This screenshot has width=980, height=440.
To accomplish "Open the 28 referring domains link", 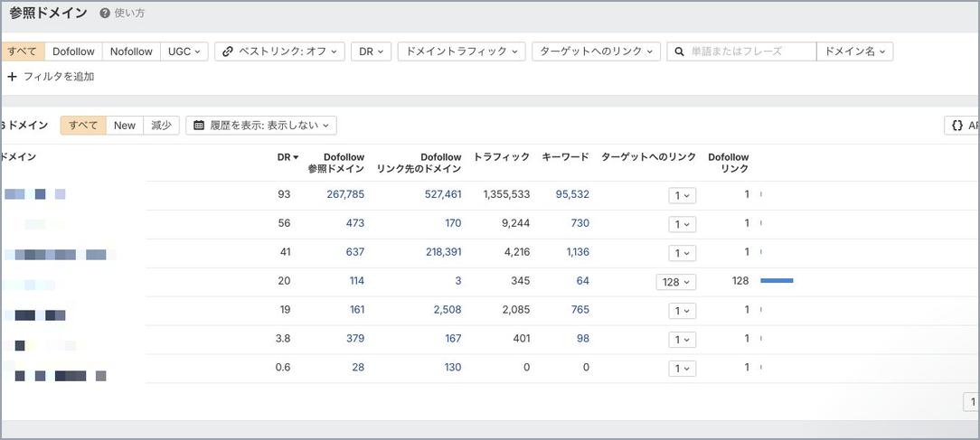I will (358, 367).
